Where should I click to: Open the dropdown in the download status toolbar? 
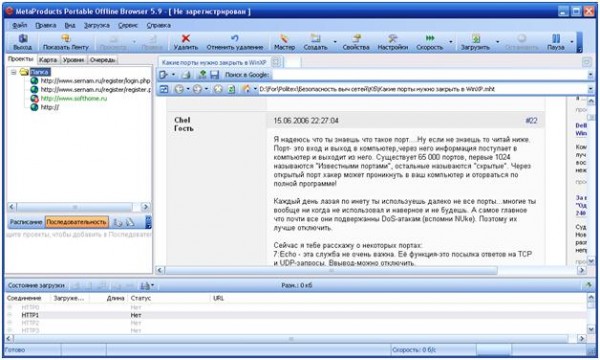coord(152,285)
